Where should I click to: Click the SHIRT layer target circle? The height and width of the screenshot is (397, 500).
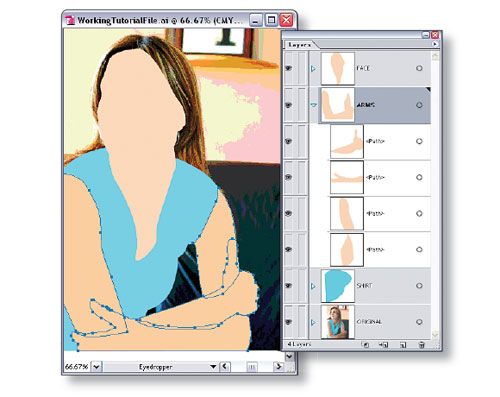(x=419, y=286)
